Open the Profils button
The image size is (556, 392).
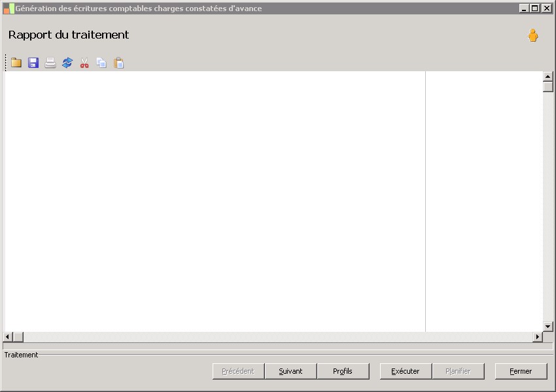tap(343, 371)
